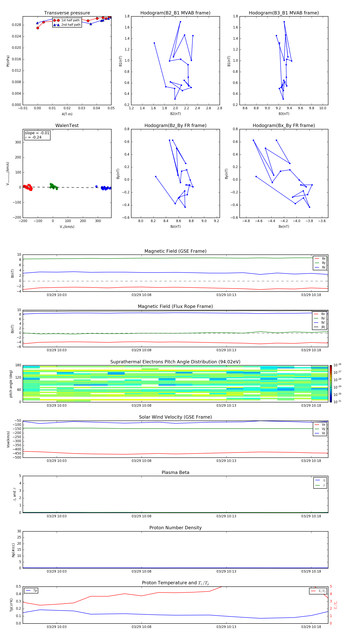Click the 'Hodogram(Bx_By FR frame)' title

coord(284,125)
